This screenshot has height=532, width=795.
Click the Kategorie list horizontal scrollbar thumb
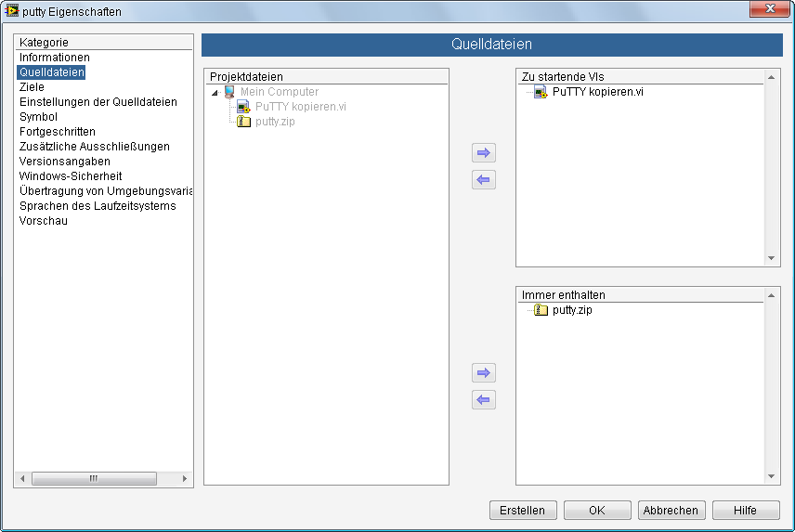94,478
